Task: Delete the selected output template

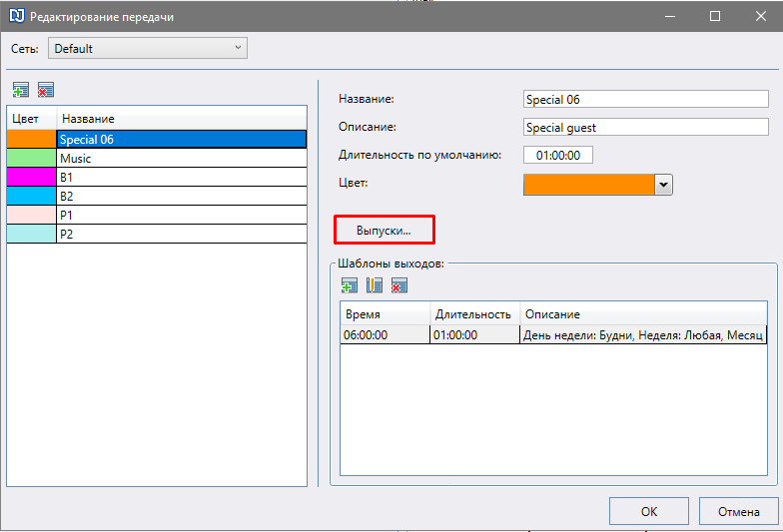Action: coord(399,285)
